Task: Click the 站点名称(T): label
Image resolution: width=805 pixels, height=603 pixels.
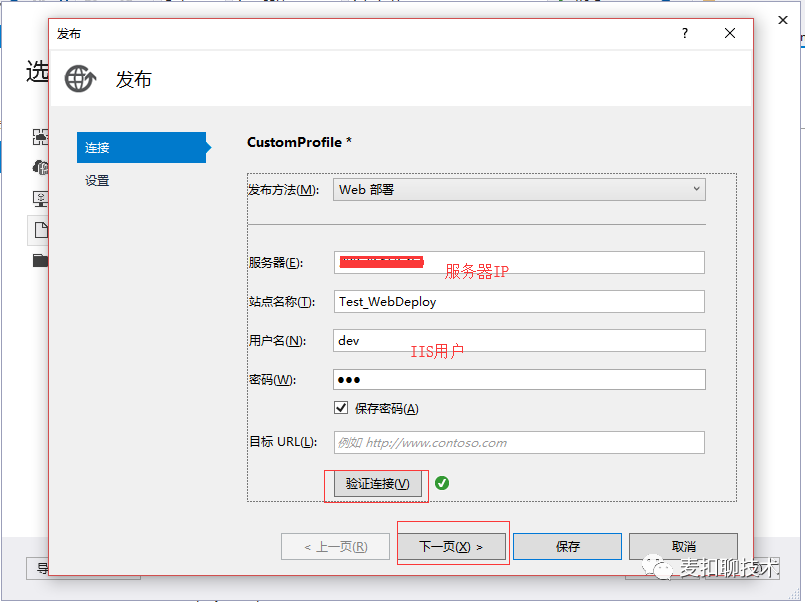Action: point(282,302)
